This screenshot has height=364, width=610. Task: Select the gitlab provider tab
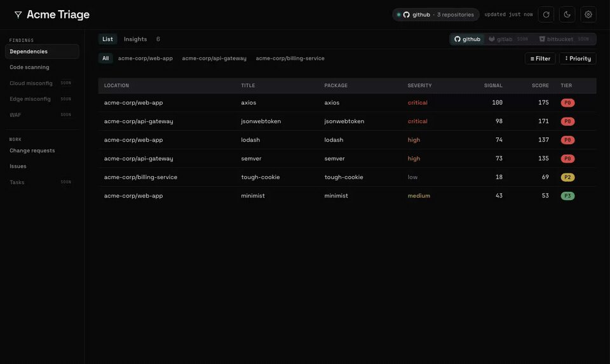pyautogui.click(x=508, y=39)
